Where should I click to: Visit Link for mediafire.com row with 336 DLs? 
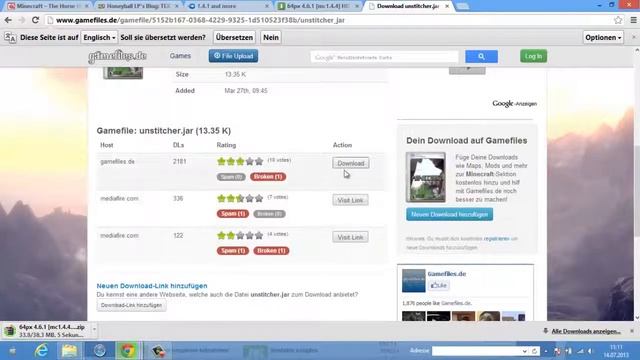[350, 200]
